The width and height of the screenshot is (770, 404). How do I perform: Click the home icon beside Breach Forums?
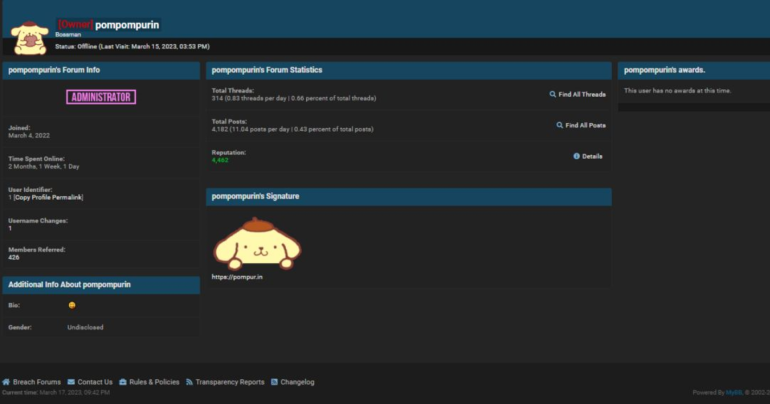coord(6,382)
